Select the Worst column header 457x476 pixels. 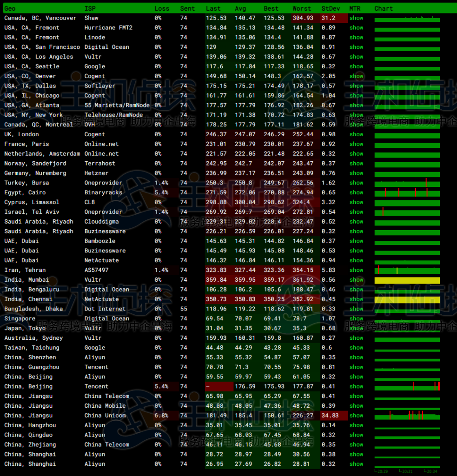tap(302, 8)
